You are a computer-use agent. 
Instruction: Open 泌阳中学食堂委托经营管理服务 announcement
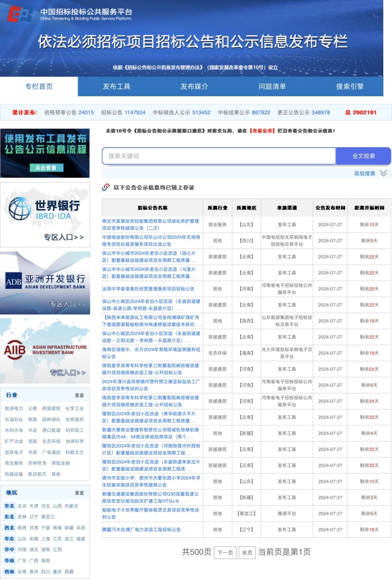pos(148,289)
